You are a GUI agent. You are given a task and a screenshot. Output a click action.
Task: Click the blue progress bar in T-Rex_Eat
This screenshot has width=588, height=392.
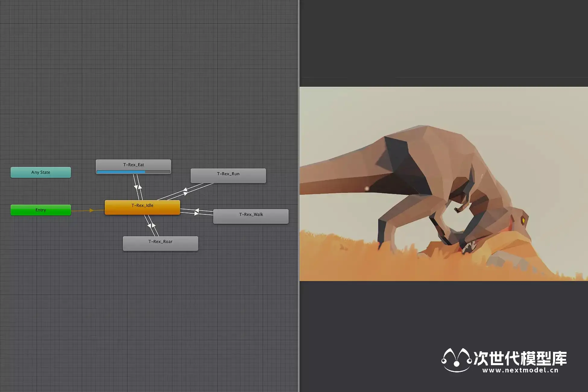pyautogui.click(x=121, y=172)
